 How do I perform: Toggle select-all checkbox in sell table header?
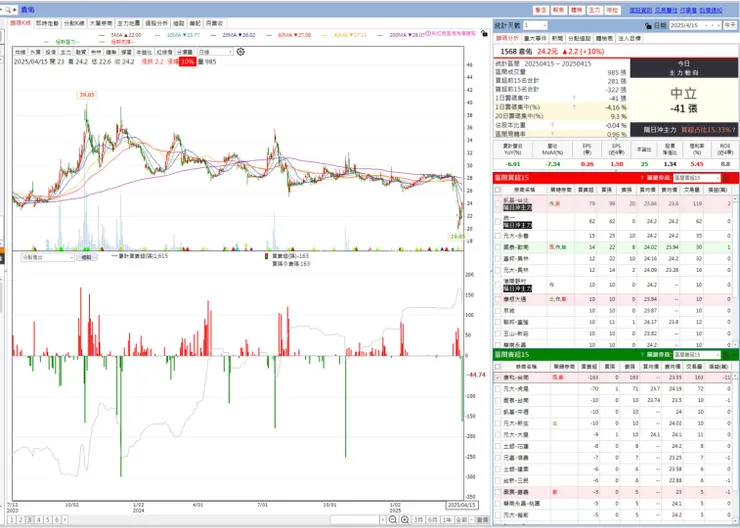[497, 367]
